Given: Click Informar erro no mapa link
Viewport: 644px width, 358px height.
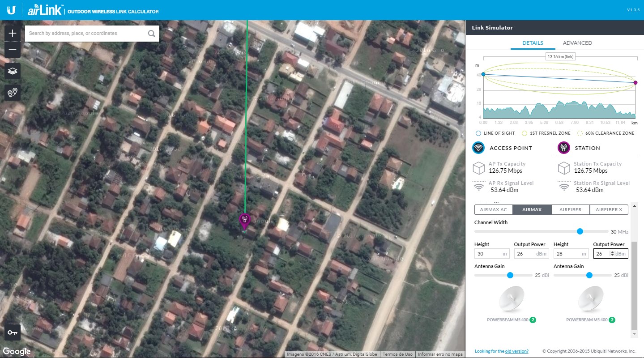Looking at the screenshot, I should (x=440, y=354).
